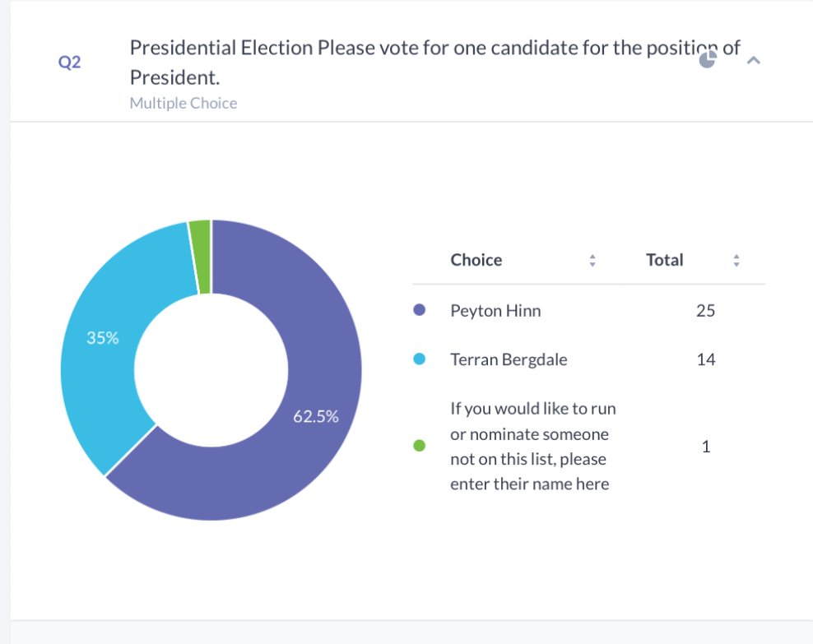Select the Peyton Hinn choice row
The height and width of the screenshot is (644, 813).
pos(495,311)
